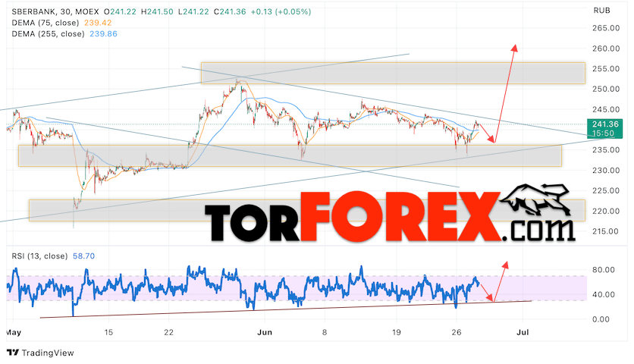Click the +0.13 (+0.05%) change value
The image size is (634, 364).
[x=281, y=11]
